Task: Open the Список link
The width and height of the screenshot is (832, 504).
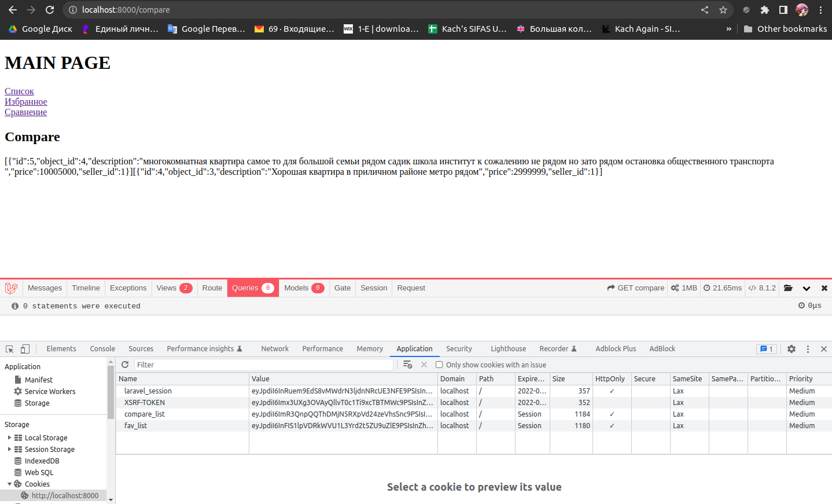Action: point(19,91)
